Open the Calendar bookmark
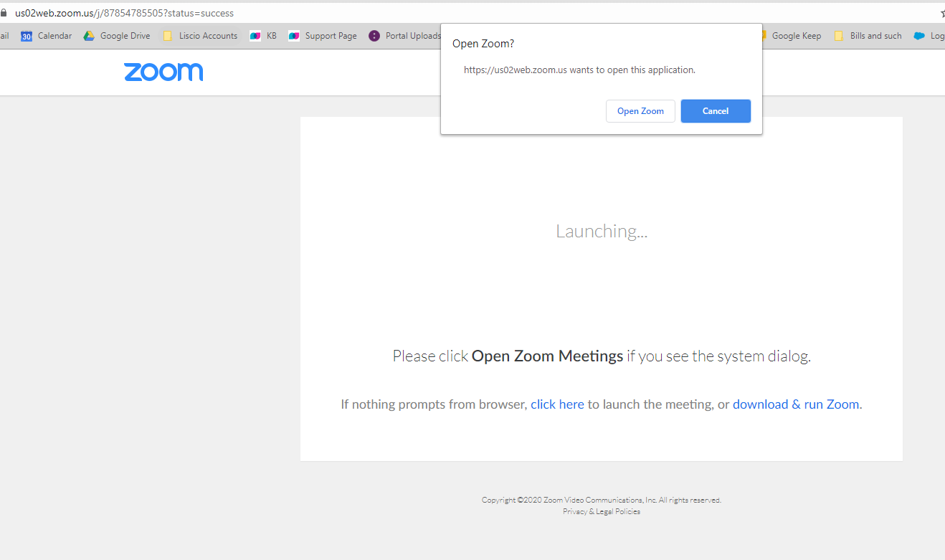Image resolution: width=945 pixels, height=560 pixels. [x=47, y=36]
